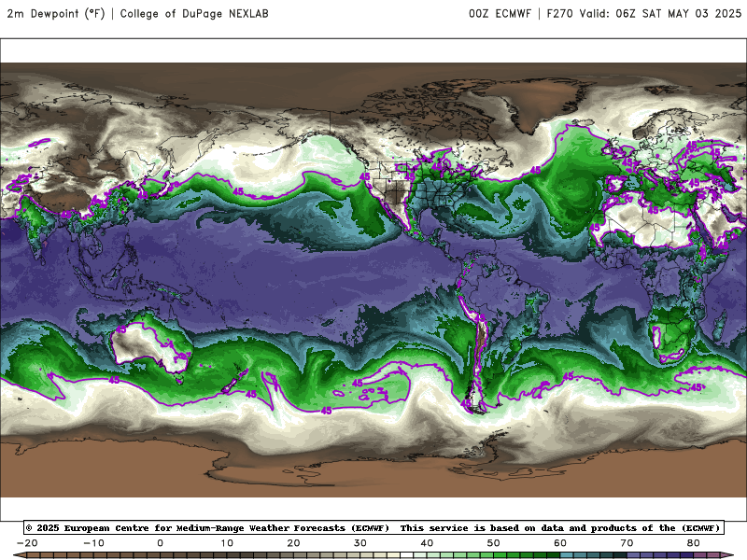The height and width of the screenshot is (560, 747).
Task: Click the "00Z ECMWF" model run label
Action: 500,13
